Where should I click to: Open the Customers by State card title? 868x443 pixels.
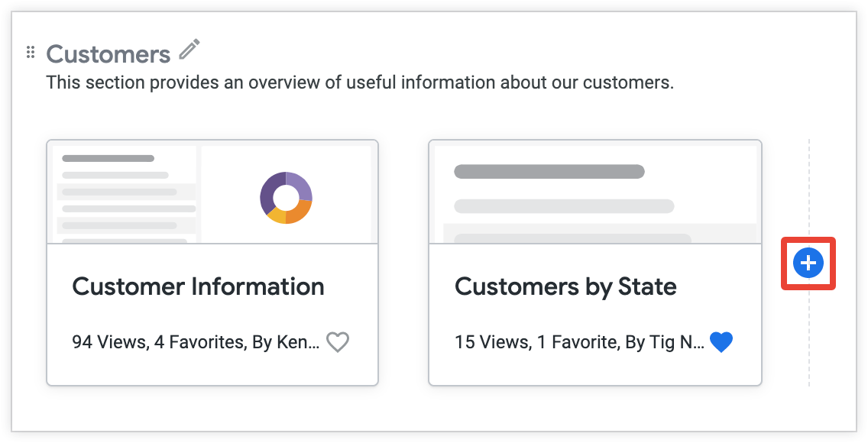tap(565, 287)
